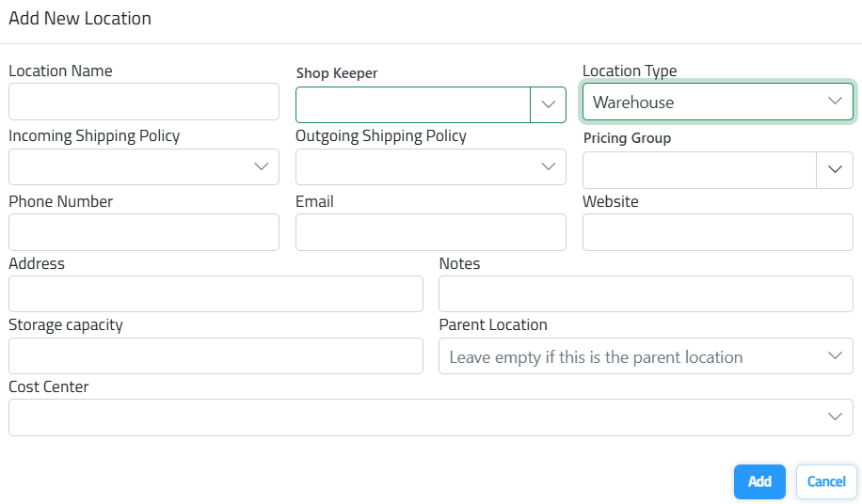Click the Notes text field
Image resolution: width=862 pixels, height=504 pixels.
[x=646, y=294]
